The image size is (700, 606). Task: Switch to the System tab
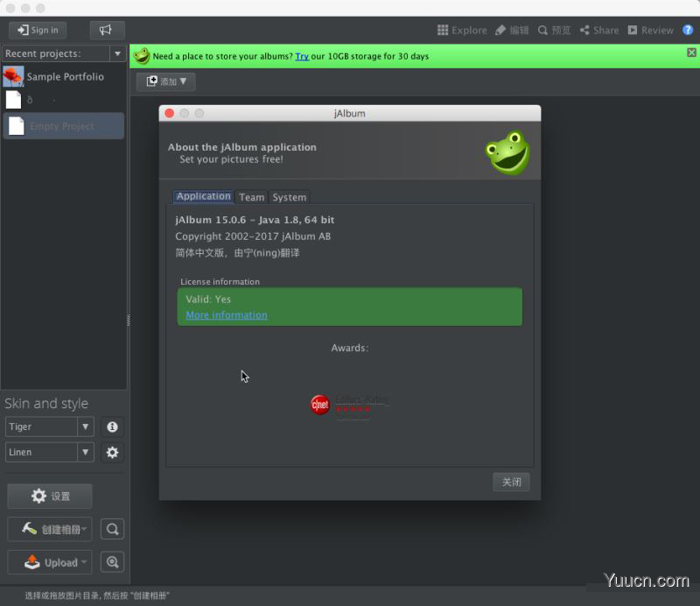tap(290, 197)
